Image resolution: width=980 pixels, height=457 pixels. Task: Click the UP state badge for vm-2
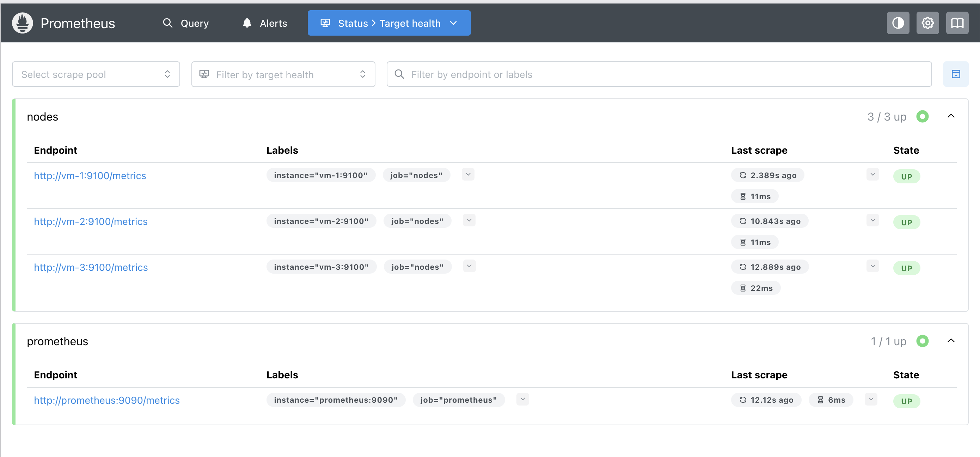pos(907,222)
